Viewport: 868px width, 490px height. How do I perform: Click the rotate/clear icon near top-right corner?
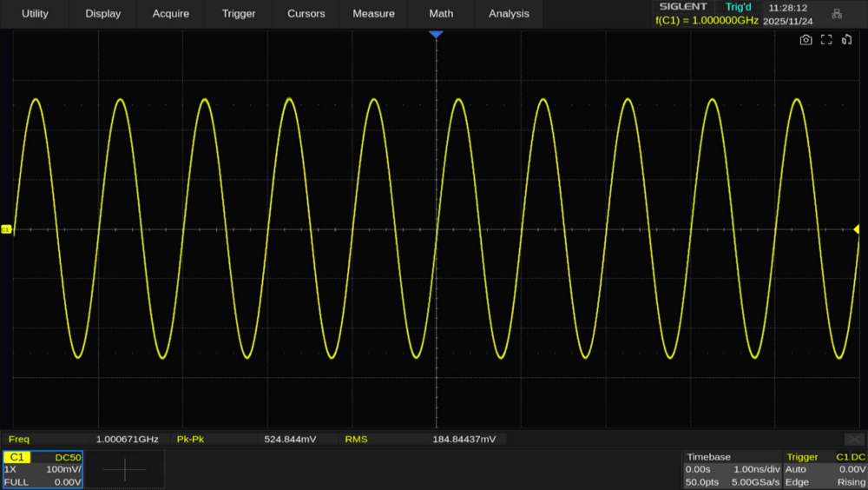coord(846,40)
